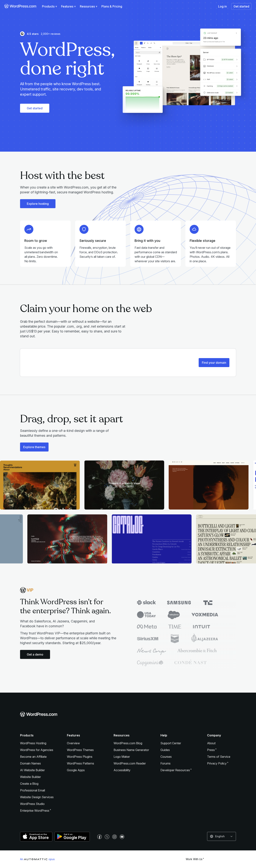The height and width of the screenshot is (868, 256).
Task: Click Get a demo button
Action: tap(35, 654)
